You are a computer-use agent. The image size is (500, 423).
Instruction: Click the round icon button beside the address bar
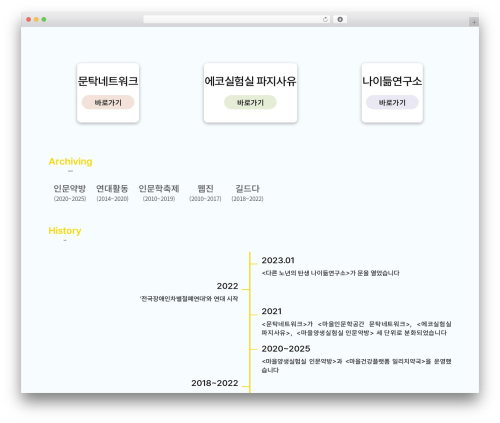(340, 20)
